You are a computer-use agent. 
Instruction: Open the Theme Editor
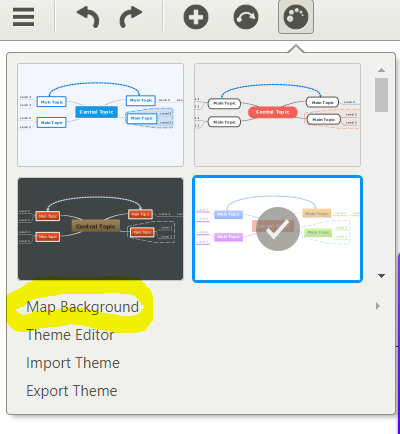(x=70, y=335)
